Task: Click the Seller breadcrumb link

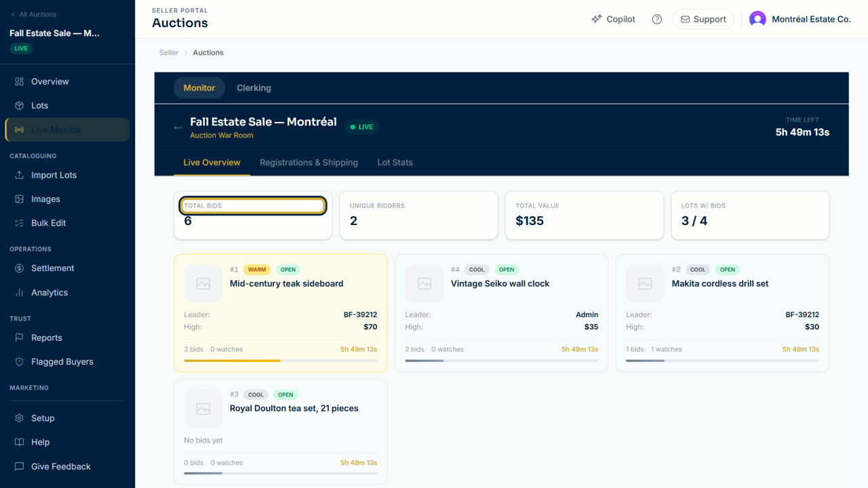Action: [169, 52]
